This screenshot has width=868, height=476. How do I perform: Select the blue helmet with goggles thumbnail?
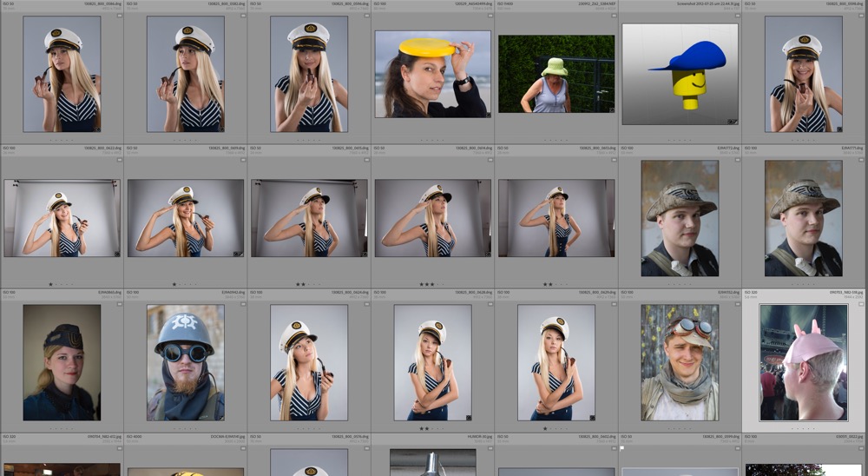[186, 362]
